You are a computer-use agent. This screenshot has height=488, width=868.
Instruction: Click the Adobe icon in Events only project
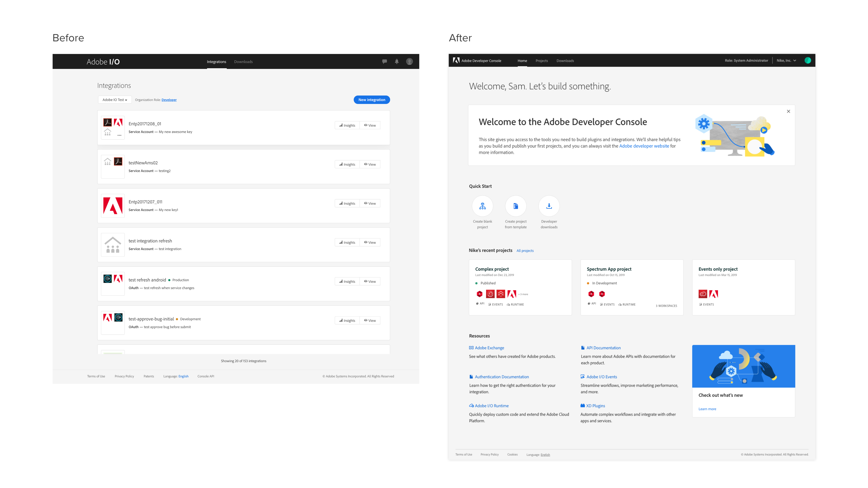click(714, 294)
